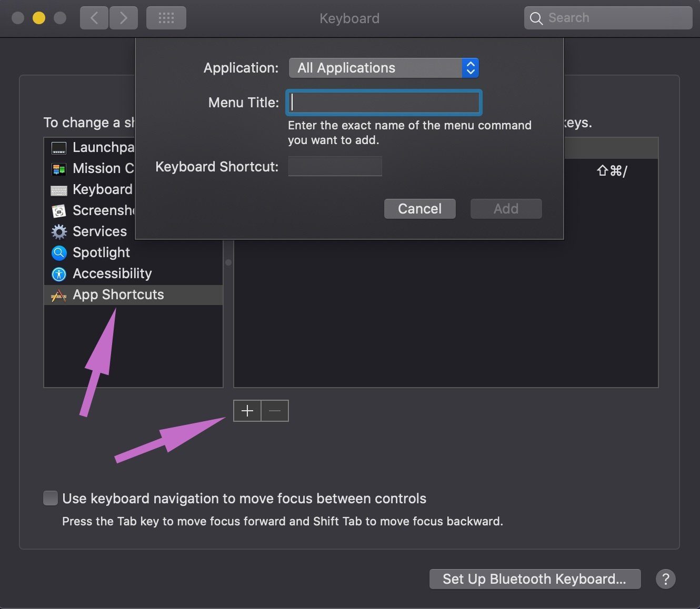Image resolution: width=700 pixels, height=609 pixels.
Task: Click the ⇧⌘/ shortcut value
Action: pyautogui.click(x=612, y=171)
